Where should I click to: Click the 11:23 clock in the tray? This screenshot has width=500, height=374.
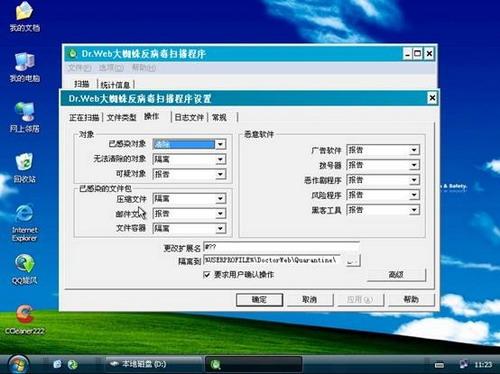click(x=483, y=365)
